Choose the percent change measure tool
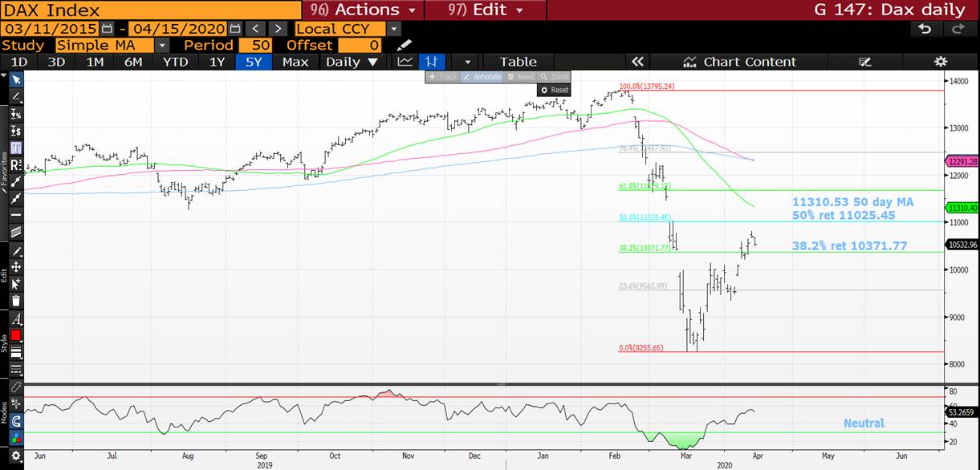The width and height of the screenshot is (980, 470). [16, 114]
